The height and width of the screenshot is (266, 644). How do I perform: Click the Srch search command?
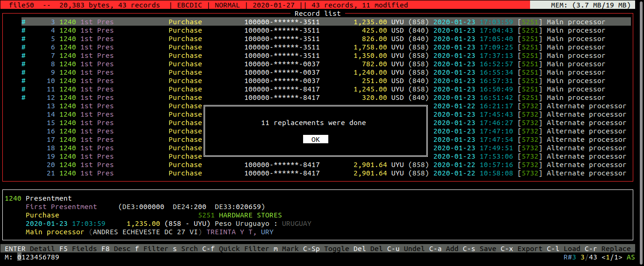point(189,249)
